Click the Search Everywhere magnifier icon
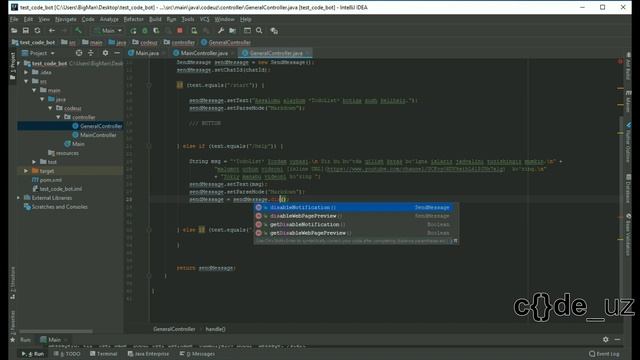640x360 pixels. coord(259,31)
